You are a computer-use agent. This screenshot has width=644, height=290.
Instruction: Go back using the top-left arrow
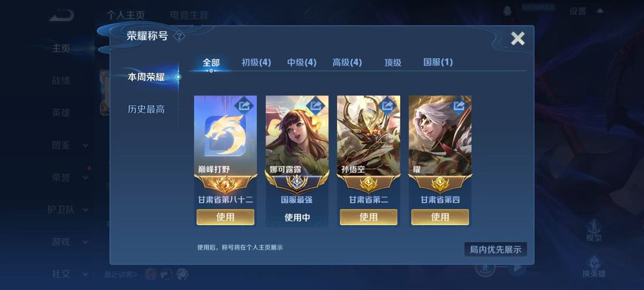tap(61, 16)
